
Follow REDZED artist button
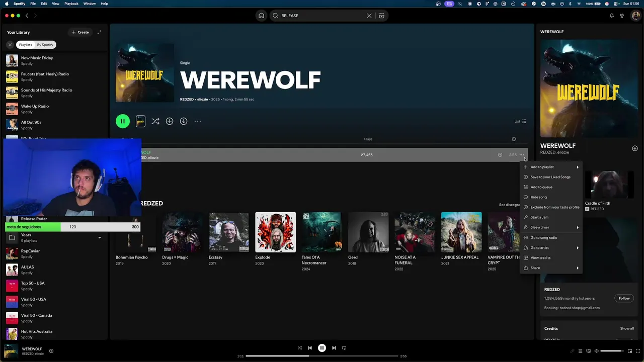point(624,298)
